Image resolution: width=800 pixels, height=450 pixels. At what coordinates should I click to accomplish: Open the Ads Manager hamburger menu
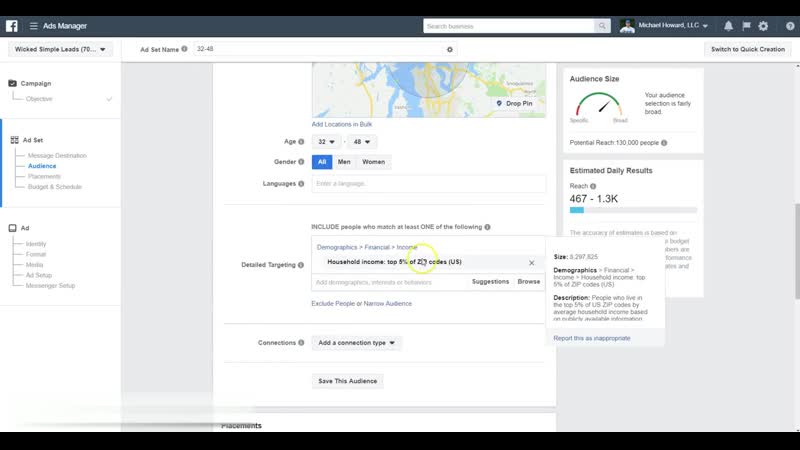tap(34, 26)
